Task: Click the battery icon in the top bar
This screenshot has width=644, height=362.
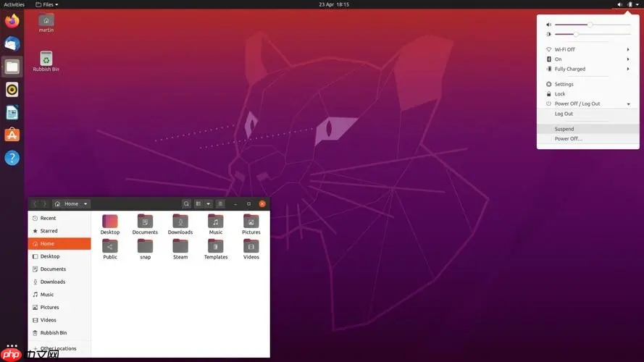Action: (x=630, y=4)
